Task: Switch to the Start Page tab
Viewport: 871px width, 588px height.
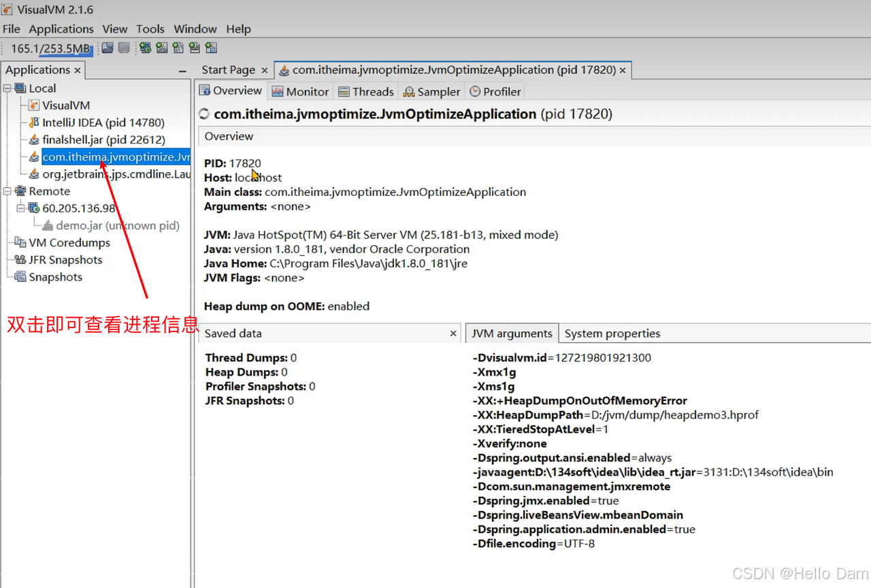Action: (x=229, y=69)
